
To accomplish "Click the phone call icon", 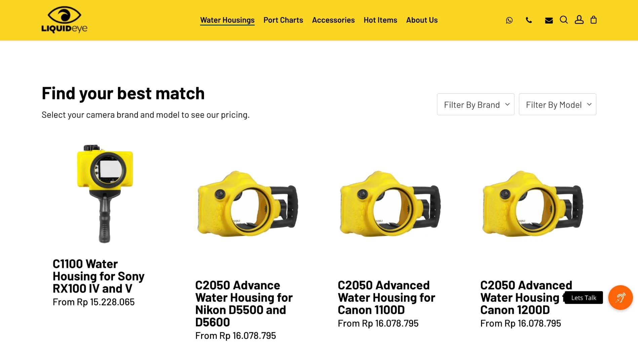I will pyautogui.click(x=529, y=20).
